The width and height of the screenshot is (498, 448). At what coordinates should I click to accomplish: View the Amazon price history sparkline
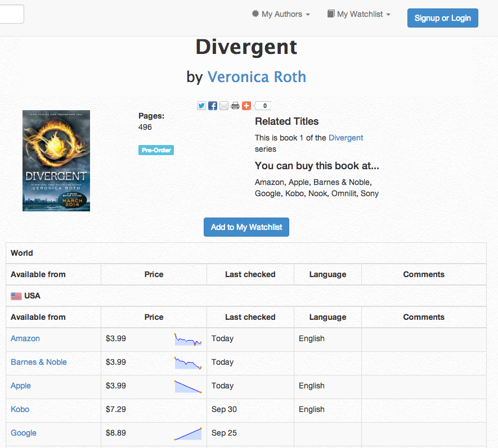[x=188, y=339]
